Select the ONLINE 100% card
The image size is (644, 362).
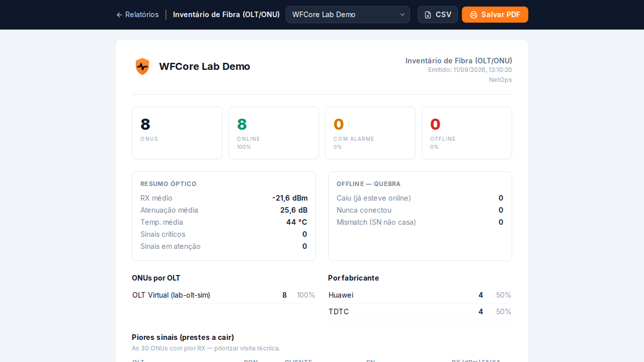pos(274,133)
